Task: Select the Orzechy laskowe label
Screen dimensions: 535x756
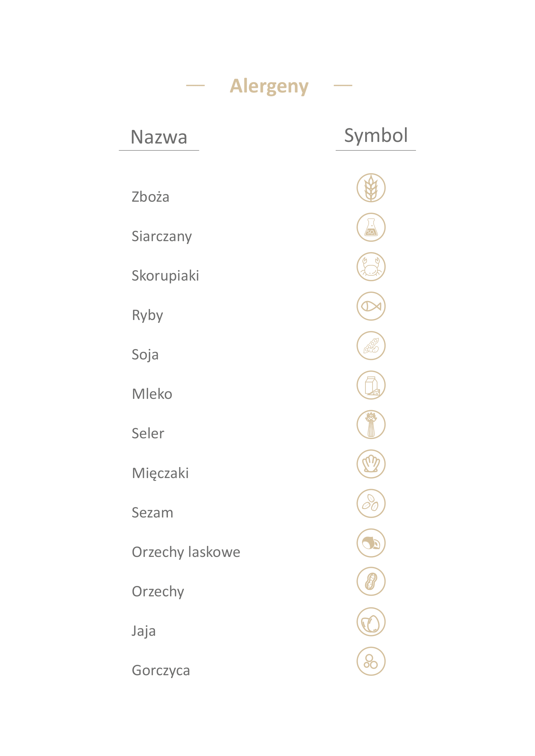Action: point(186,552)
